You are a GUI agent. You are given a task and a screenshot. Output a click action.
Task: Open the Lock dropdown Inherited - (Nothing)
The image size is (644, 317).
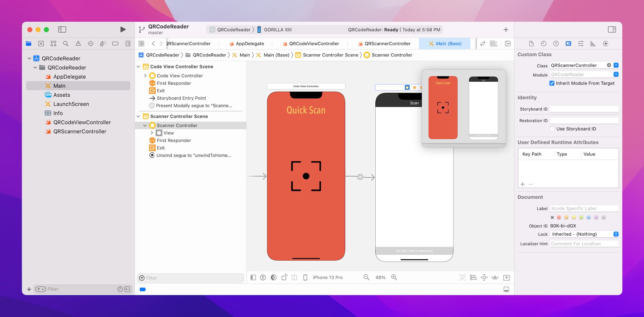(584, 234)
